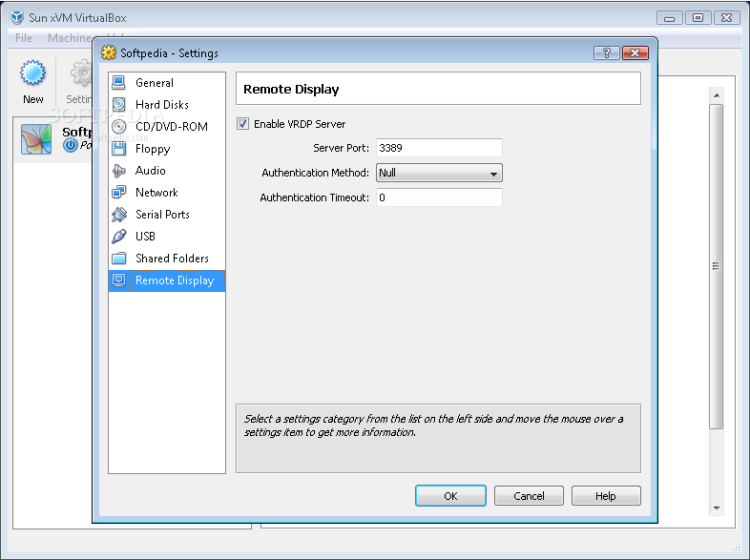
Task: Close the Softpedia Settings dialog
Action: 635,52
